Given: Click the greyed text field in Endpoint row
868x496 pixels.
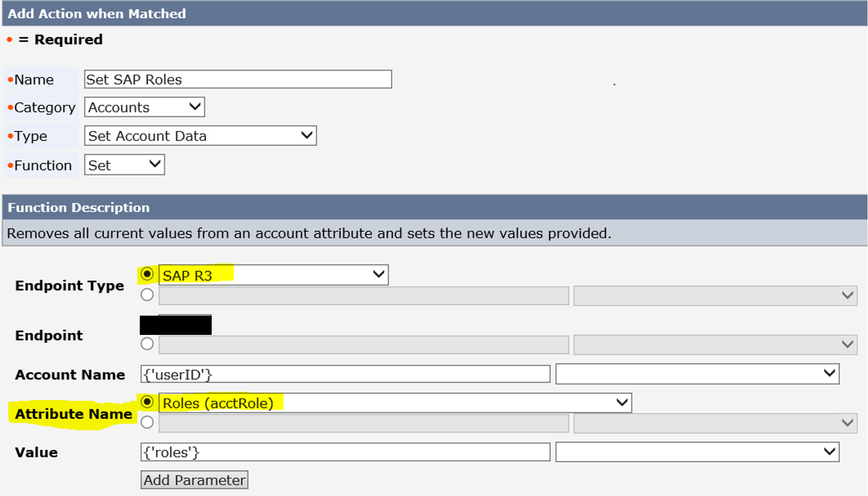Looking at the screenshot, I should [364, 345].
